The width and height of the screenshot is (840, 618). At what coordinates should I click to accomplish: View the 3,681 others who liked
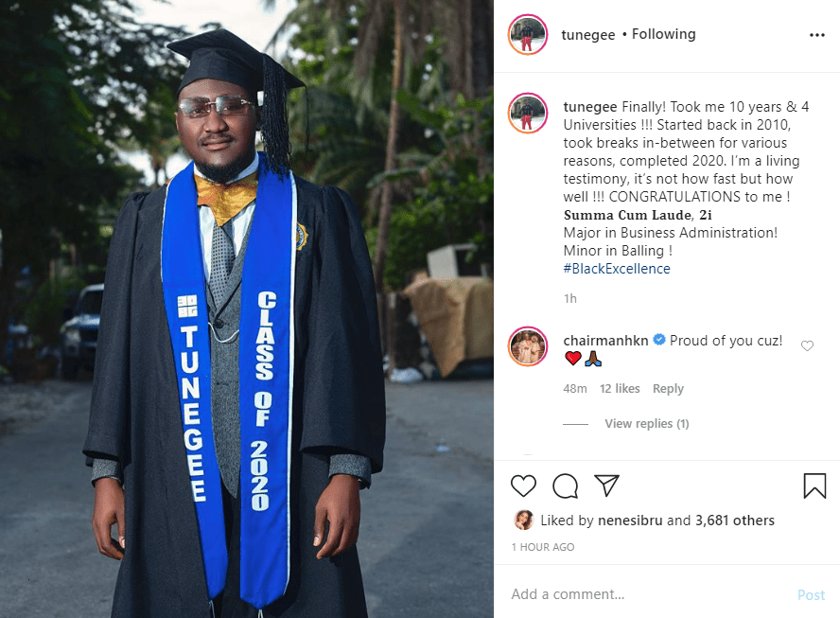click(x=735, y=521)
